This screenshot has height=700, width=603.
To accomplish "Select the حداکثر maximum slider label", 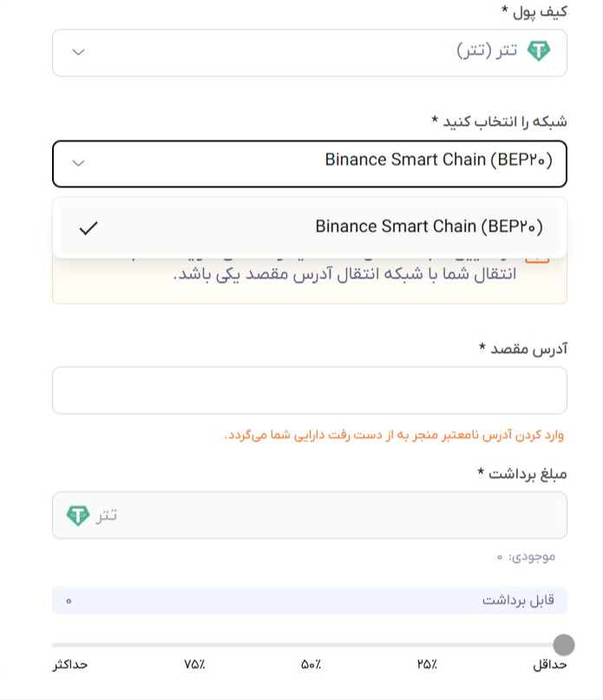I will pyautogui.click(x=70, y=664).
